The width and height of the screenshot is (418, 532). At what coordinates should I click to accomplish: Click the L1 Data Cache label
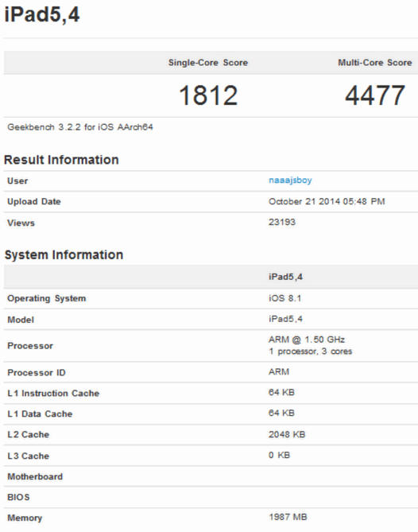pyautogui.click(x=40, y=414)
